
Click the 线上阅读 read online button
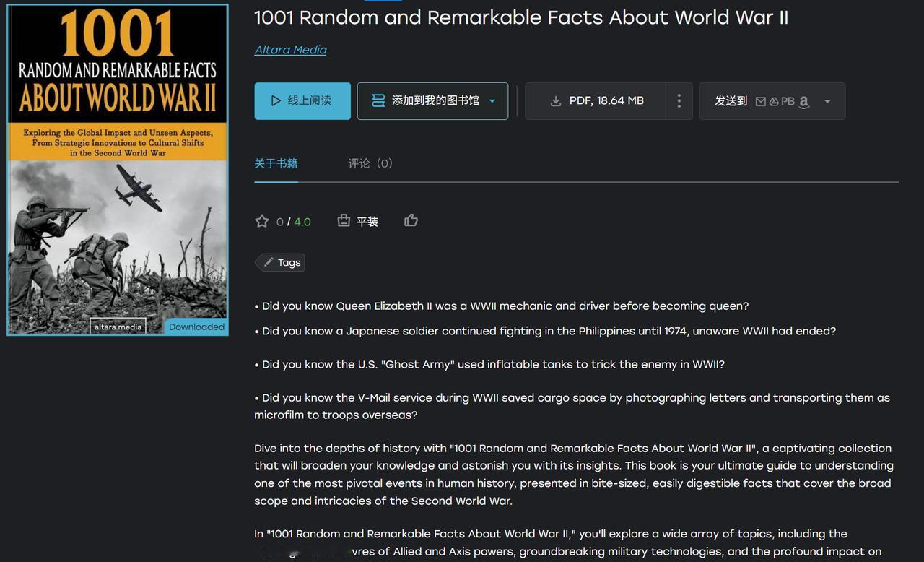[x=302, y=101]
